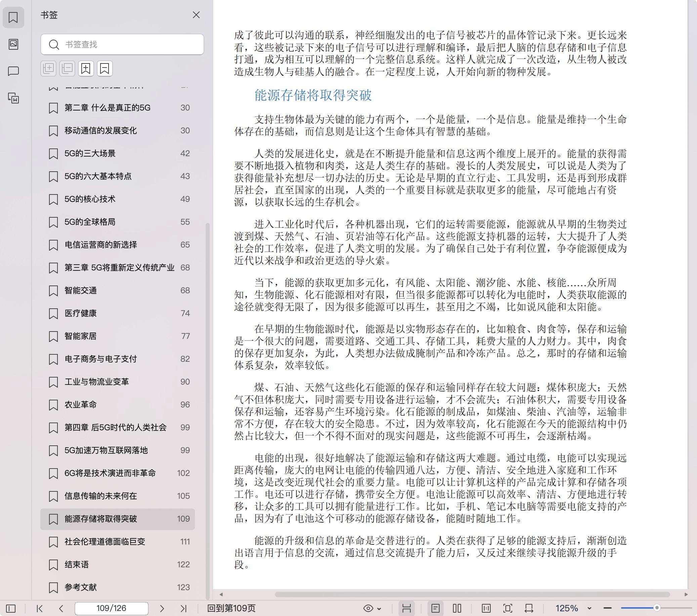Open the bookmarks sidebar tab icon

point(13,17)
